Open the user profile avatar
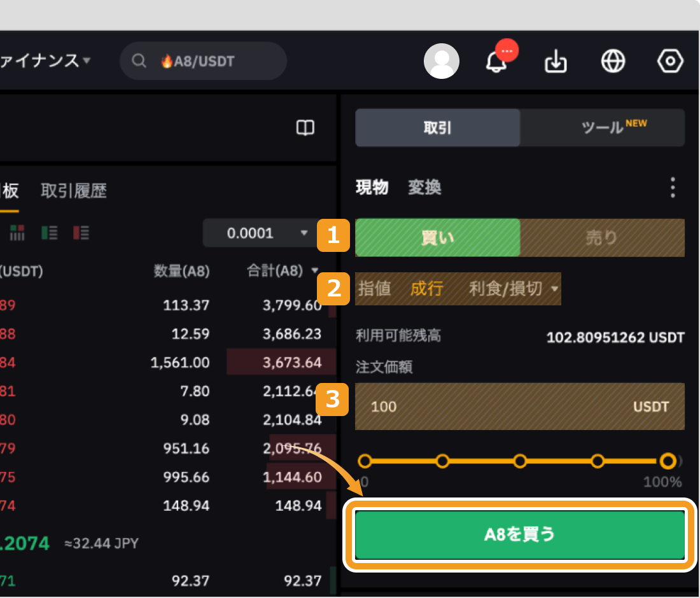Screen dimensions: 700x598 point(441,61)
